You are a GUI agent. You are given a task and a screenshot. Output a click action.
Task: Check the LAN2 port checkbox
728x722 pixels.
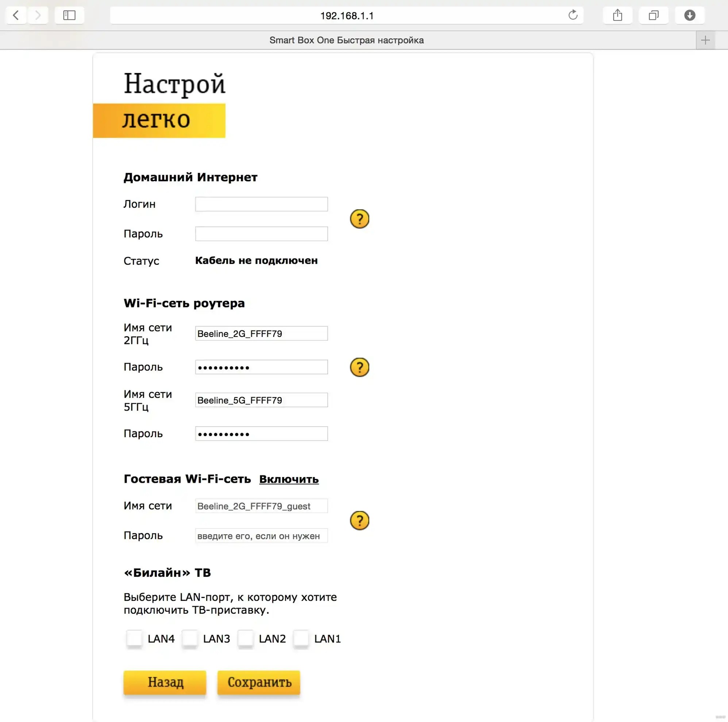[x=246, y=638]
